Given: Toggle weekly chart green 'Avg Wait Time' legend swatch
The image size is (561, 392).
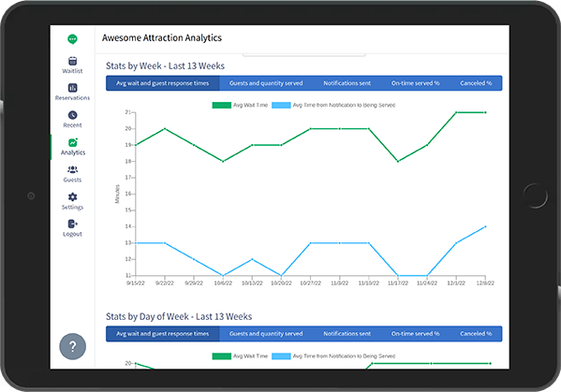Looking at the screenshot, I should (x=221, y=105).
